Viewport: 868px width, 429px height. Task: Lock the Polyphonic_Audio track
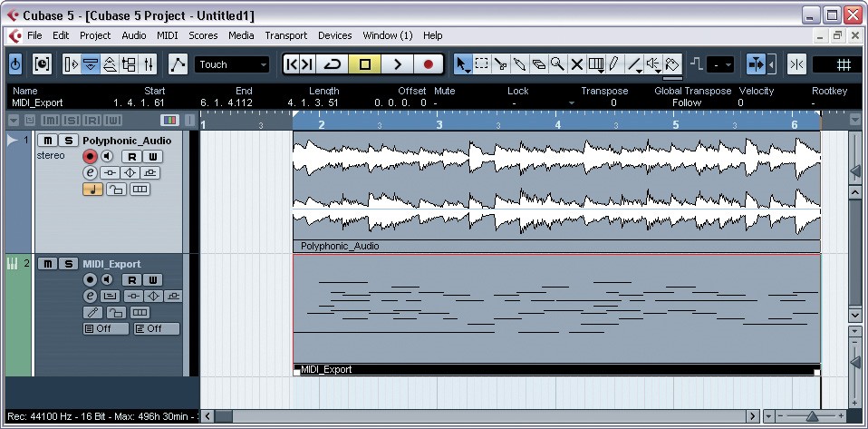click(x=116, y=190)
